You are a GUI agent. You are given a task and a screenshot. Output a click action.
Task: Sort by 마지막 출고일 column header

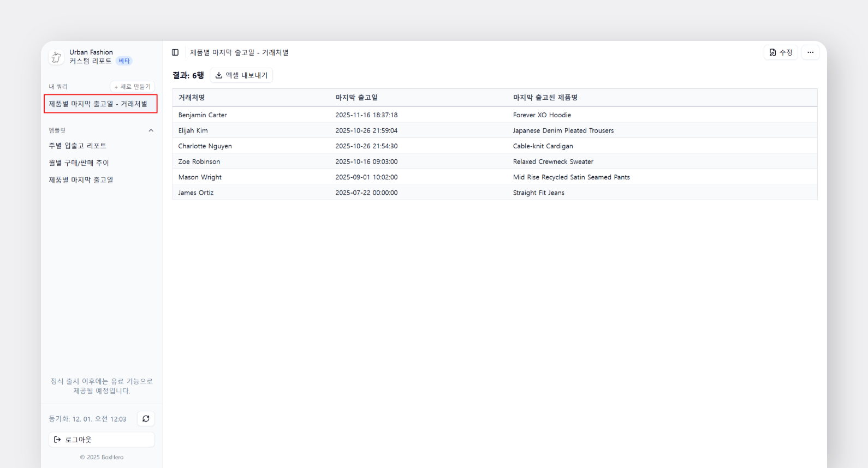[x=356, y=98]
